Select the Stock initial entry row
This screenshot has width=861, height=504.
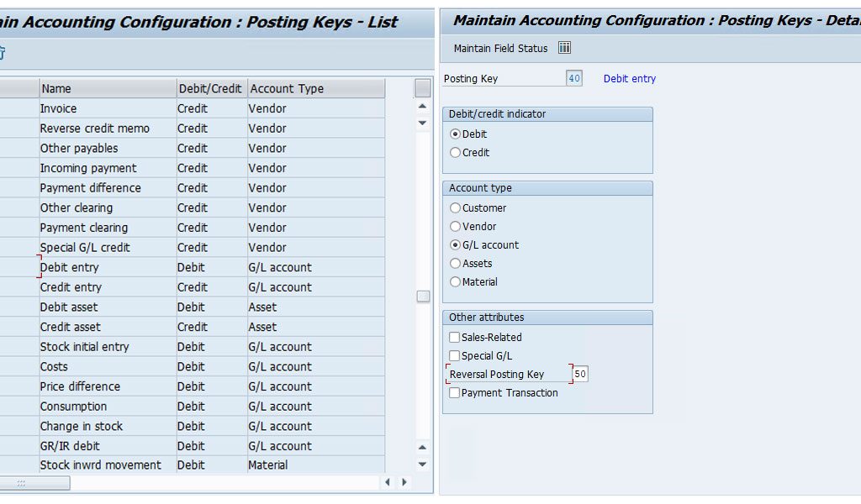click(x=85, y=347)
